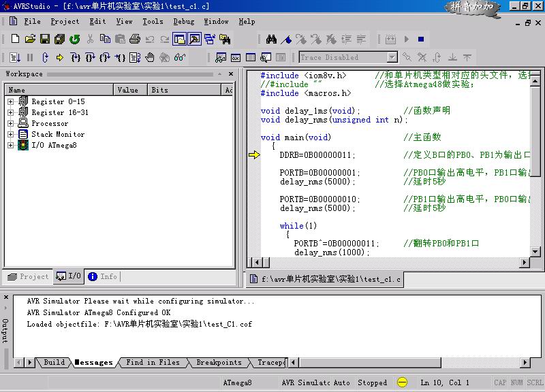Click the Run debug icon
Viewport: 545px width, 392px height.
[15, 58]
